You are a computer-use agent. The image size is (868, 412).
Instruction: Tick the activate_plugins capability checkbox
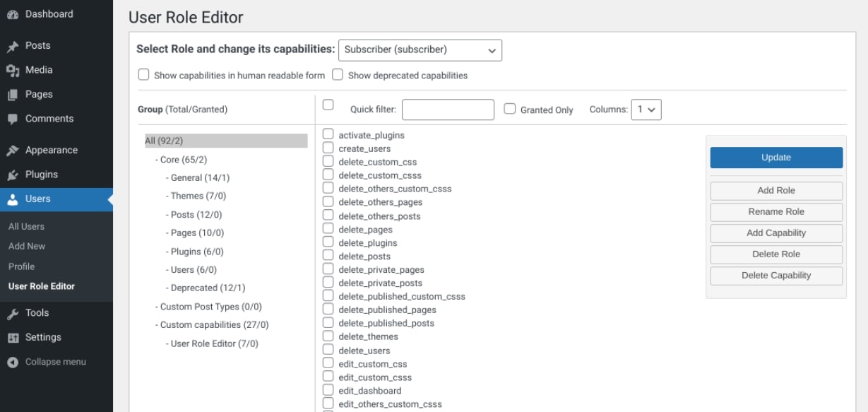(x=328, y=134)
